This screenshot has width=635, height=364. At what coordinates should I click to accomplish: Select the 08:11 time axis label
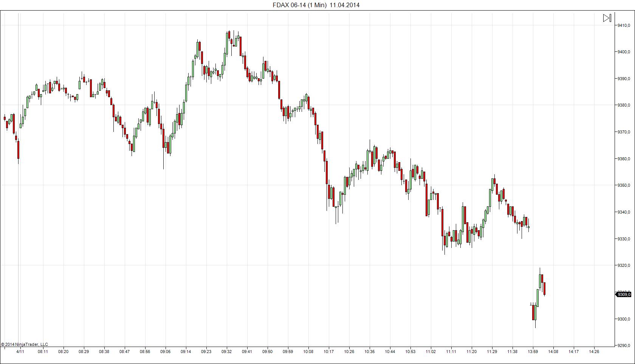click(x=43, y=352)
